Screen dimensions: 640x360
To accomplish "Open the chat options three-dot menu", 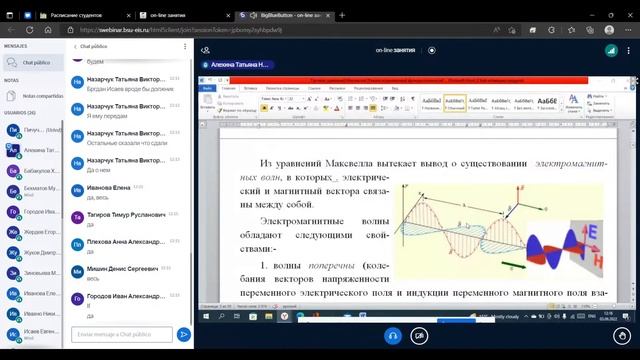I will pos(185,47).
